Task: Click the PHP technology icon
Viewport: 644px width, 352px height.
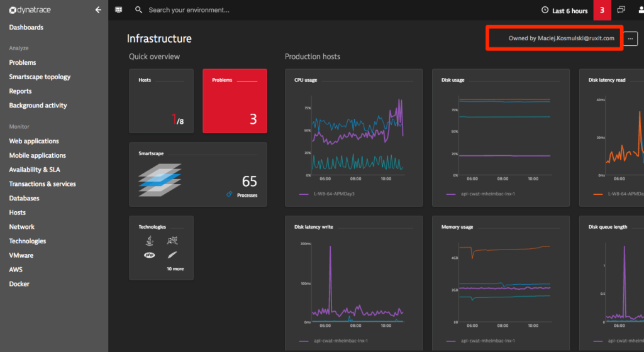Action: click(150, 255)
